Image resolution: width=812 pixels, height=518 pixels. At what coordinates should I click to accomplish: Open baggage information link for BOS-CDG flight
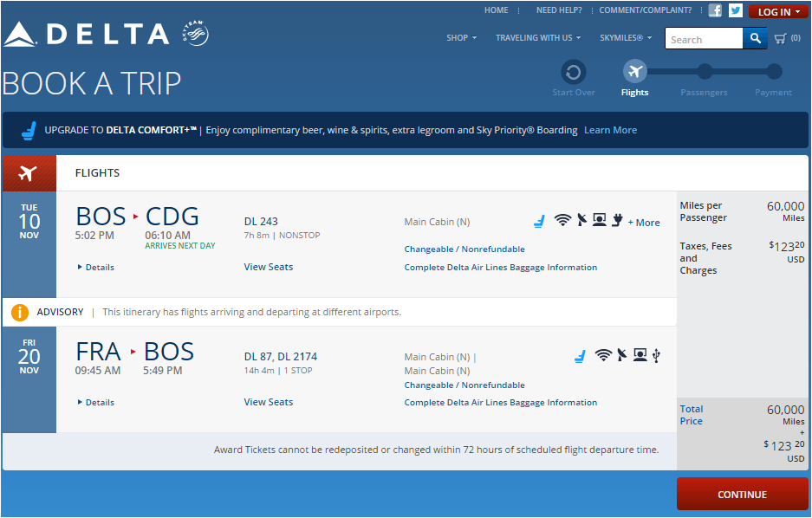point(501,268)
